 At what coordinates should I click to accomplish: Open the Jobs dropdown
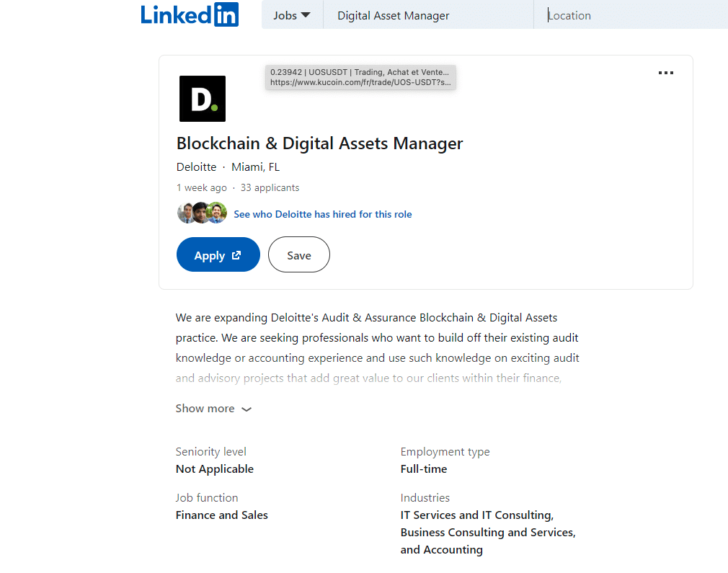(x=292, y=15)
